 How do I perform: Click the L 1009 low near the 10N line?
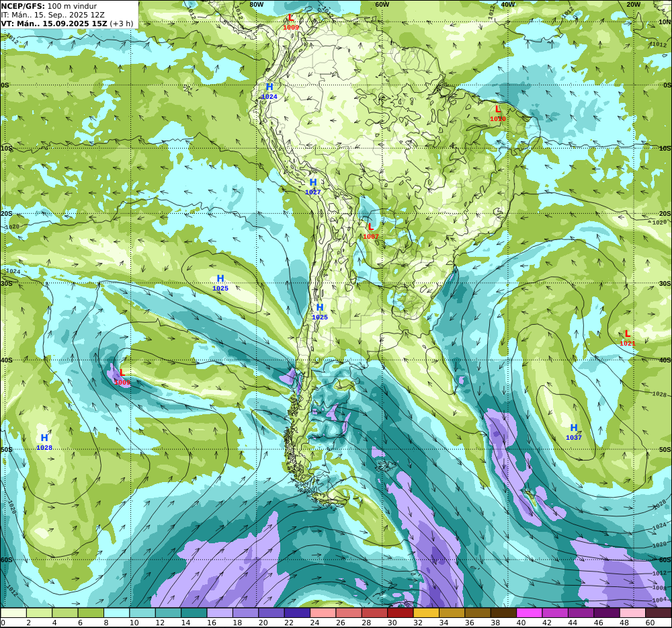pos(291,22)
